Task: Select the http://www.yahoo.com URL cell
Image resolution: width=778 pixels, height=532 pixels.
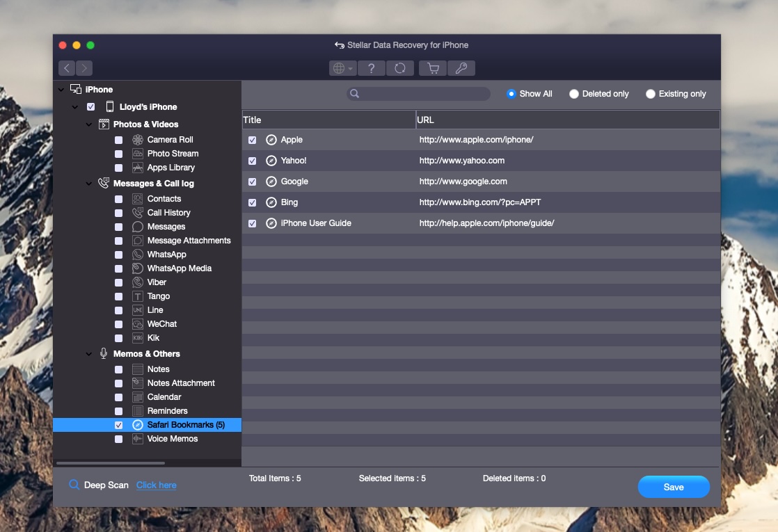Action: tap(462, 161)
